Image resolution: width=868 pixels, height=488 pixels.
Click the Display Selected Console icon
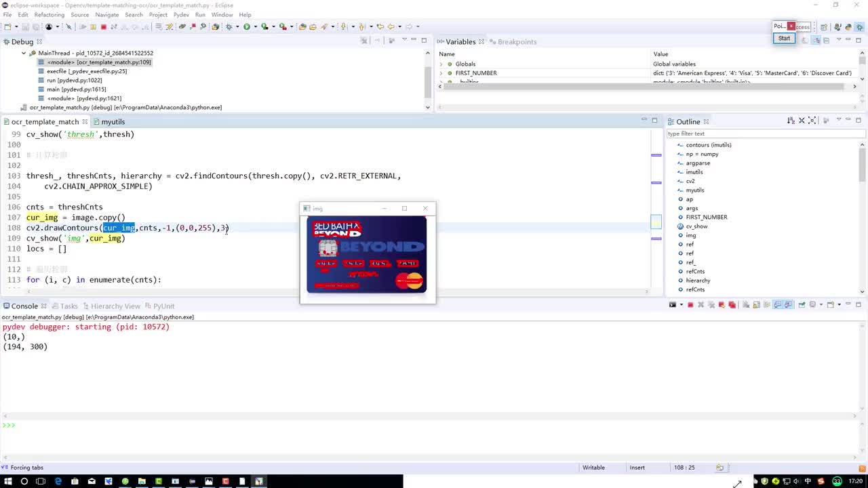coord(812,305)
